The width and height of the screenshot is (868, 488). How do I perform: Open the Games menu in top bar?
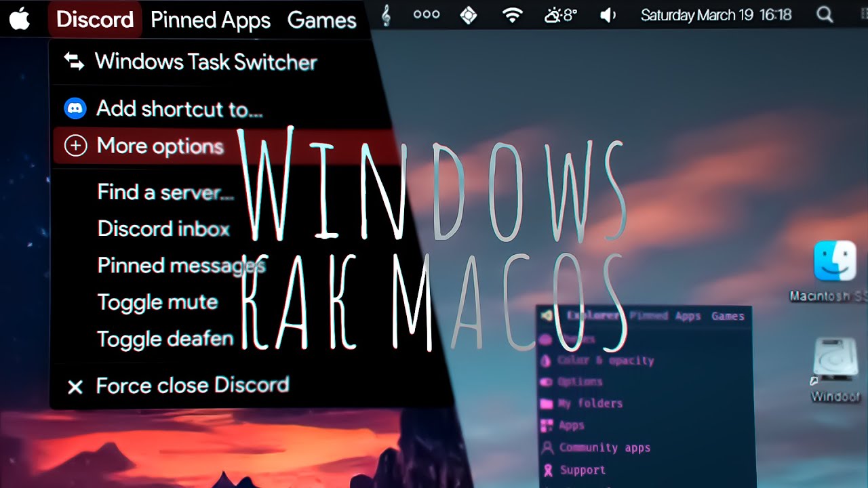pyautogui.click(x=322, y=20)
